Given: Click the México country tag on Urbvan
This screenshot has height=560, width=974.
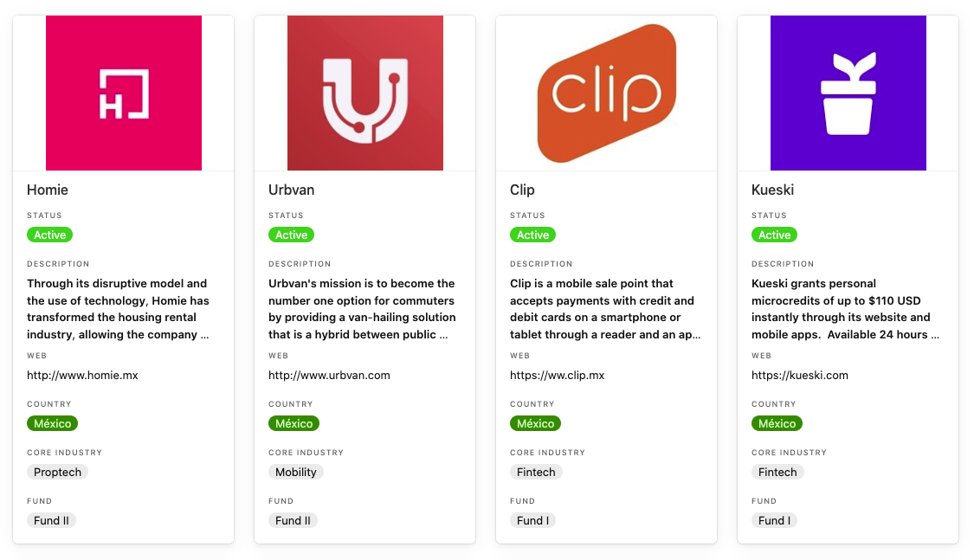Looking at the screenshot, I should click(293, 423).
